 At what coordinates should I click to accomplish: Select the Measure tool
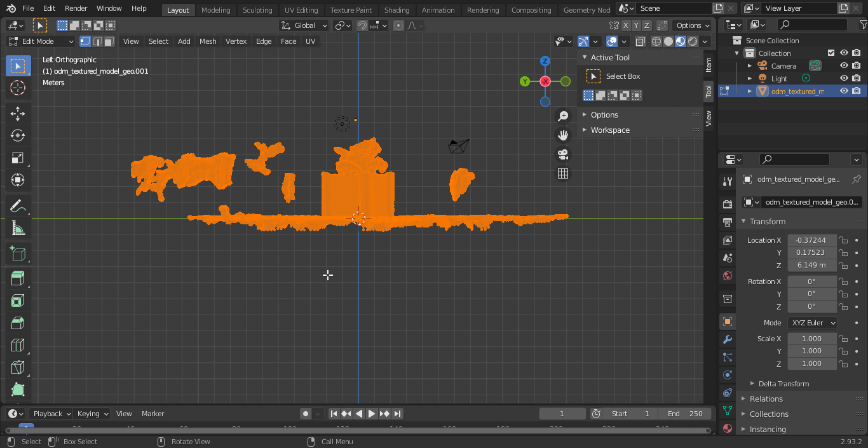(18, 229)
